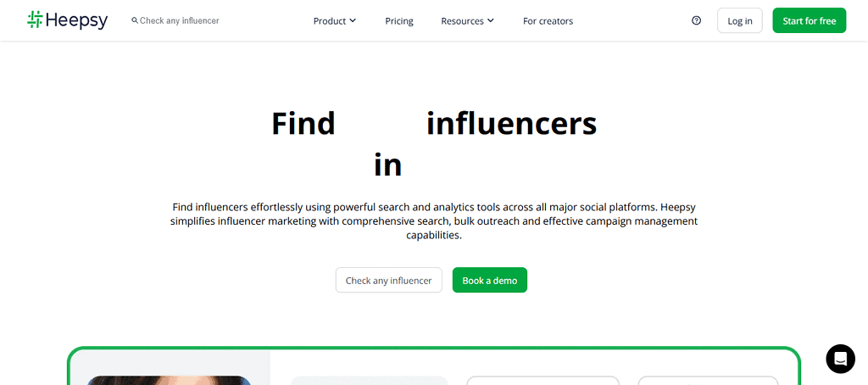Click the Log in button

coord(740,21)
